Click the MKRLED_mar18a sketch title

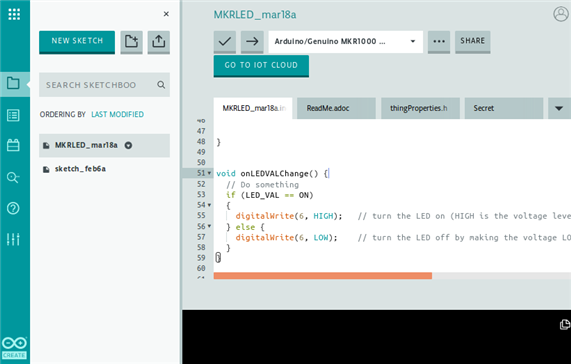[255, 15]
